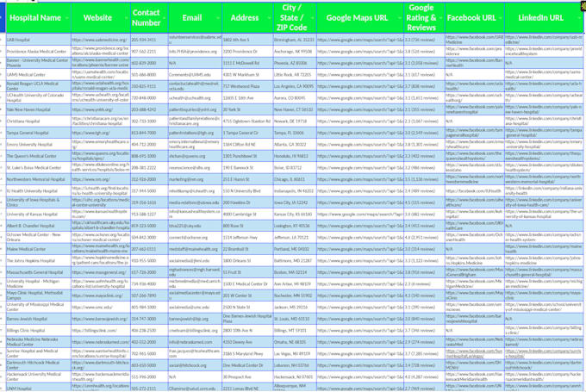Image resolution: width=586 pixels, height=392 pixels.
Task: Select the Maine Medical Center cell
Action: point(38,249)
